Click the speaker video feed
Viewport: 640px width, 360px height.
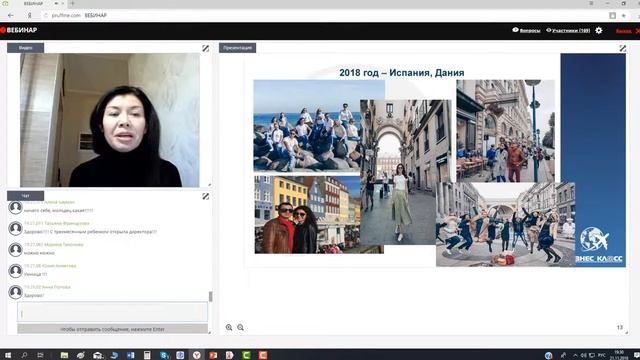110,120
